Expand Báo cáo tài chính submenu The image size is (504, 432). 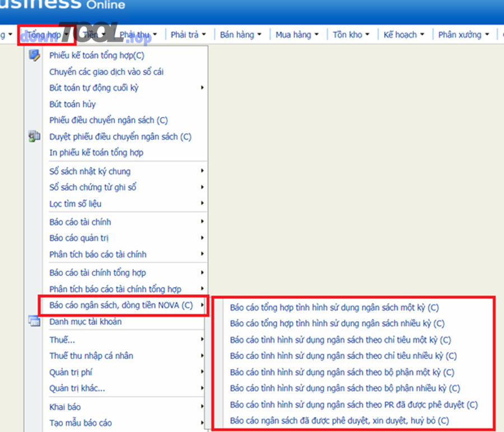pyautogui.click(x=125, y=222)
